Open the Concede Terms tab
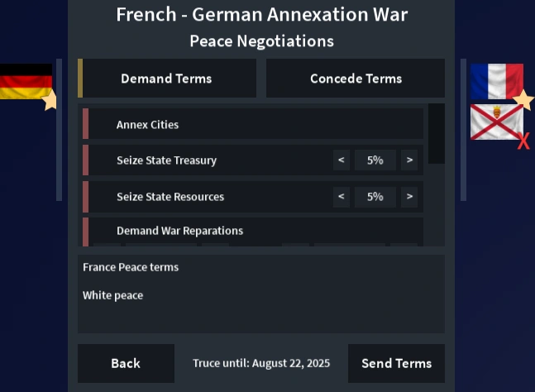 coord(356,79)
